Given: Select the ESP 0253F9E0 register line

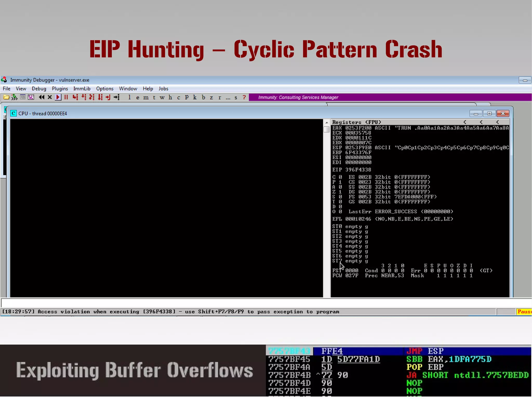Looking at the screenshot, I should pos(420,148).
